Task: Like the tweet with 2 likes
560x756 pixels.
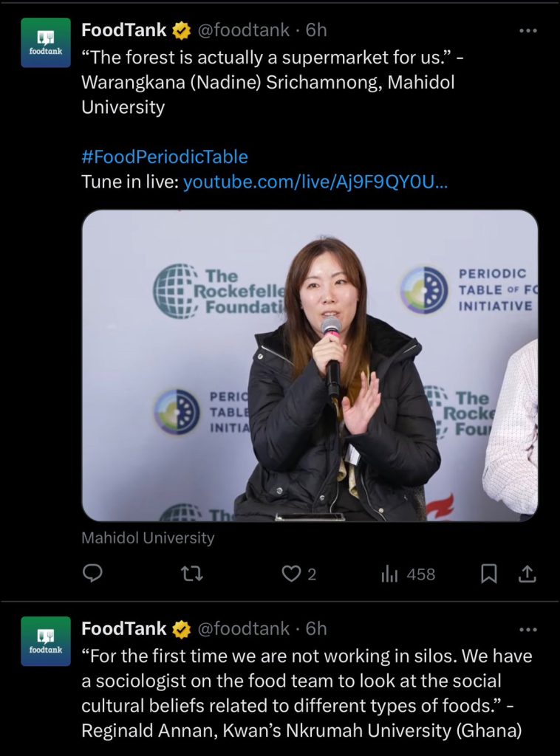Action: [293, 574]
